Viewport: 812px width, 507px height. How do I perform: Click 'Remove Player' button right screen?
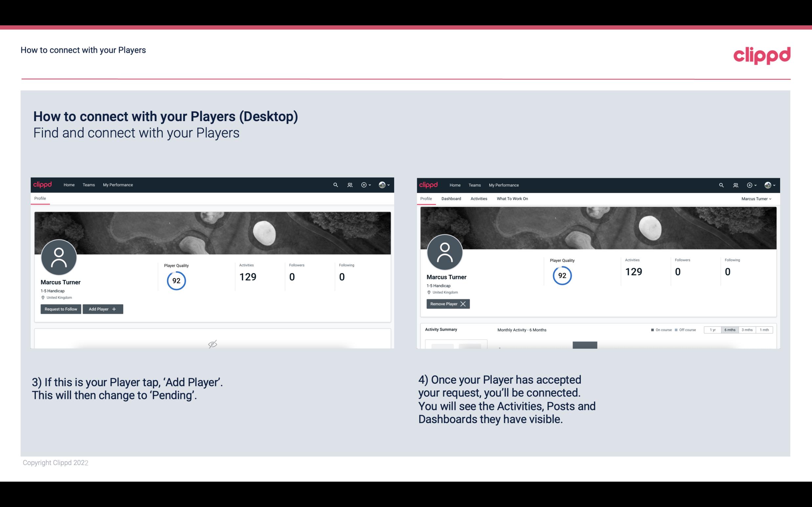click(448, 304)
